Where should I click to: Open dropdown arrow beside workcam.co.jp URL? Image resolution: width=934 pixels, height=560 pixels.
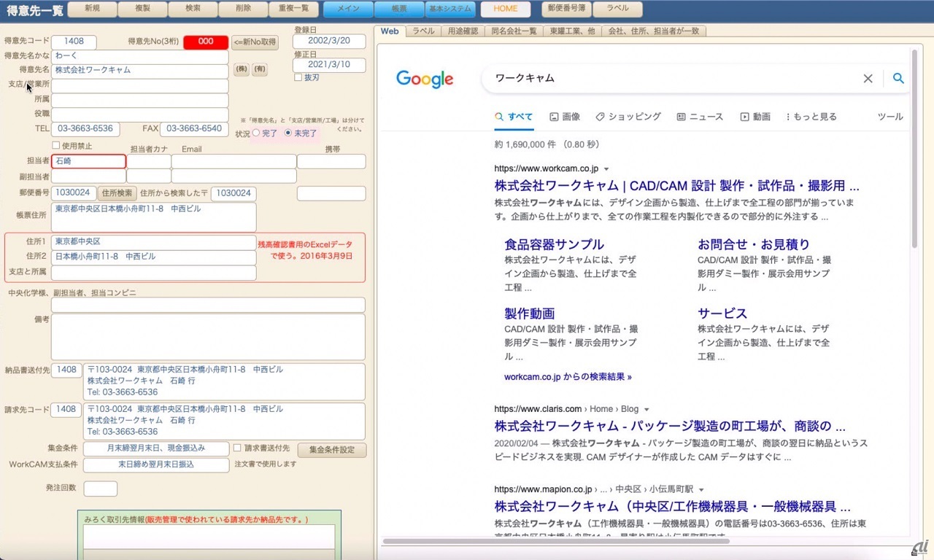606,169
